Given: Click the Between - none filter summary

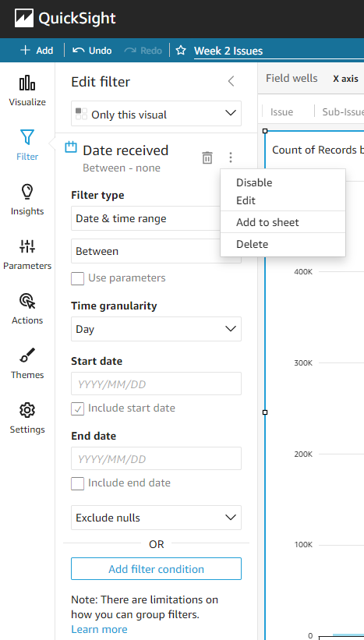Looking at the screenshot, I should (x=122, y=168).
